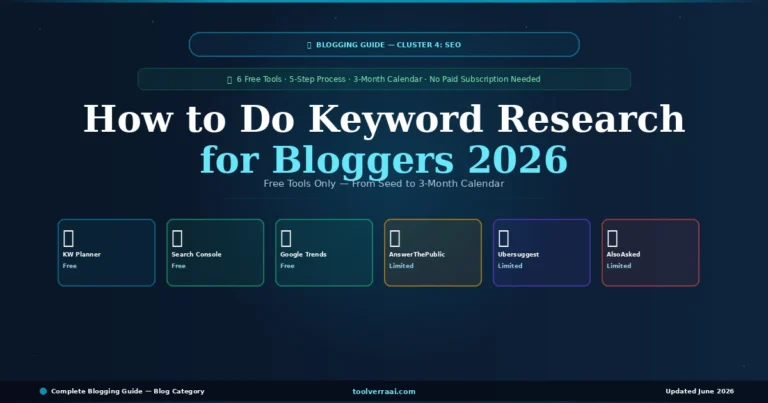This screenshot has width=768, height=403.
Task: Click the icon before the Blogging Guide label
Action: click(309, 45)
